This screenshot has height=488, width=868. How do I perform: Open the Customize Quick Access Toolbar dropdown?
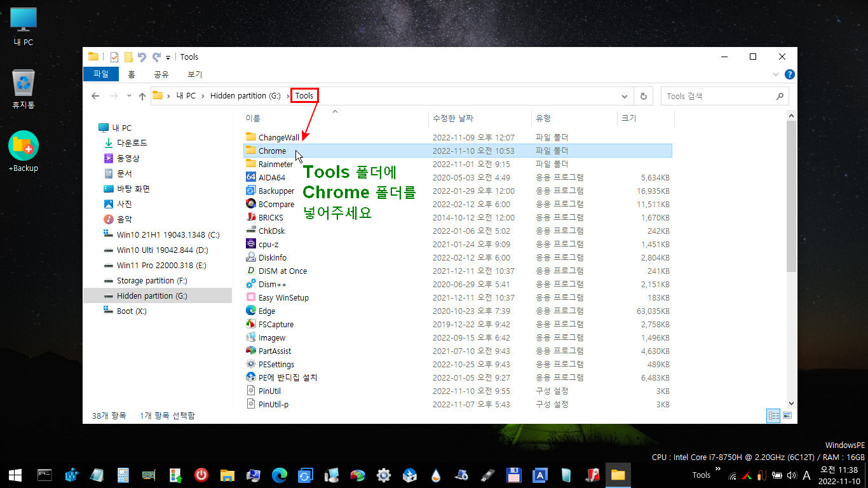point(168,57)
